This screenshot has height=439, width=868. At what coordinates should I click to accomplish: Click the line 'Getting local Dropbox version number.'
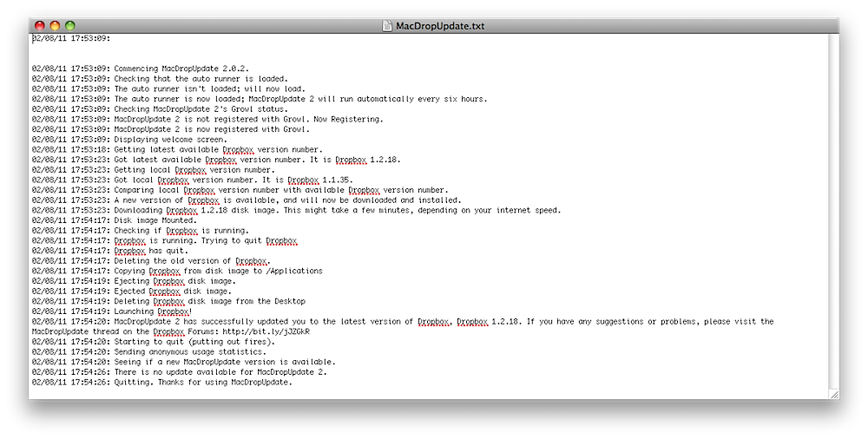[154, 170]
